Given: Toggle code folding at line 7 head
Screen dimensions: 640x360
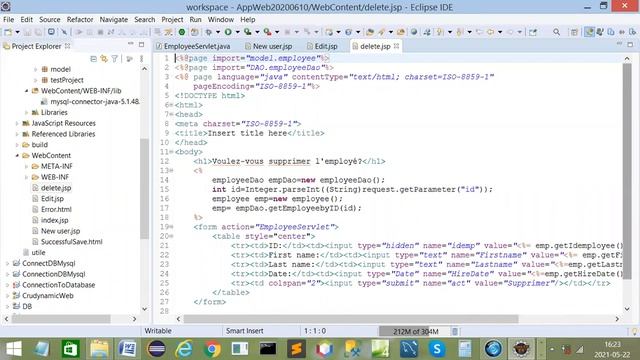Looking at the screenshot, I should click(171, 115).
